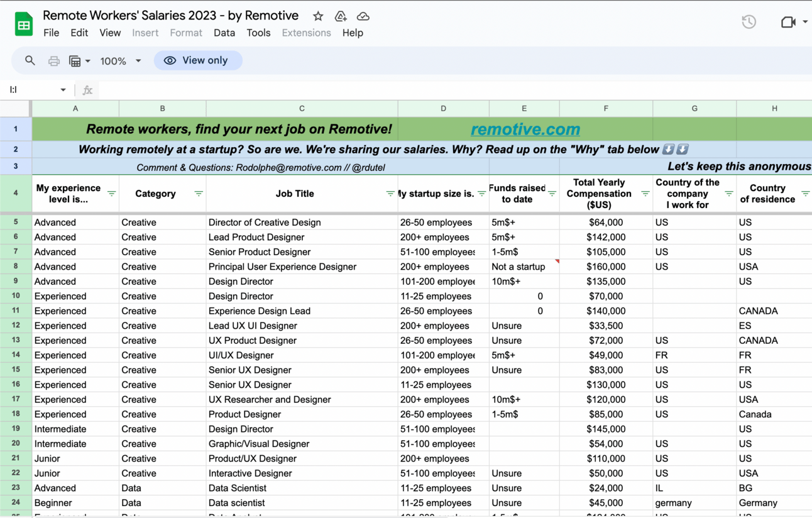812x518 pixels.
Task: Open filter on Country of company column
Action: 729,194
